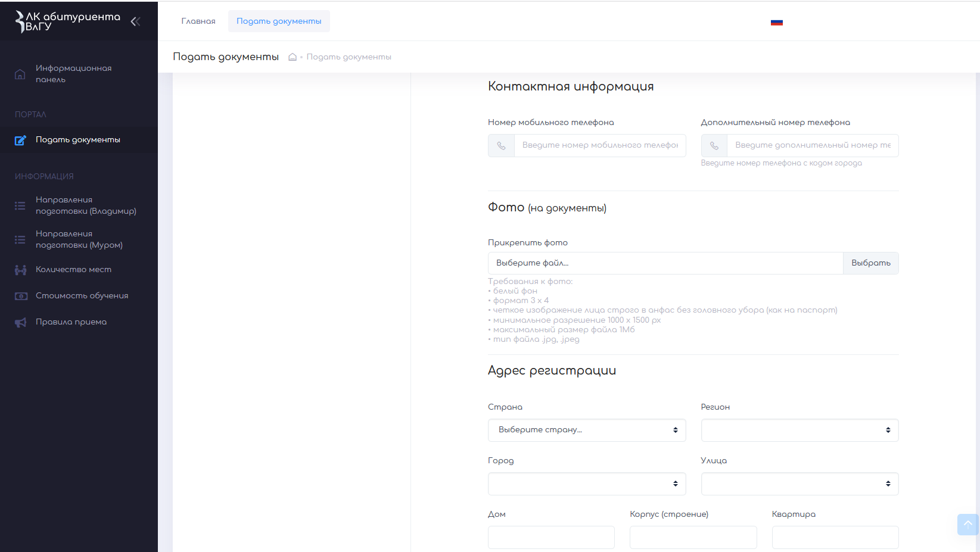The image size is (980, 552).
Task: Click text 'белый фон' requirement
Action: click(515, 291)
